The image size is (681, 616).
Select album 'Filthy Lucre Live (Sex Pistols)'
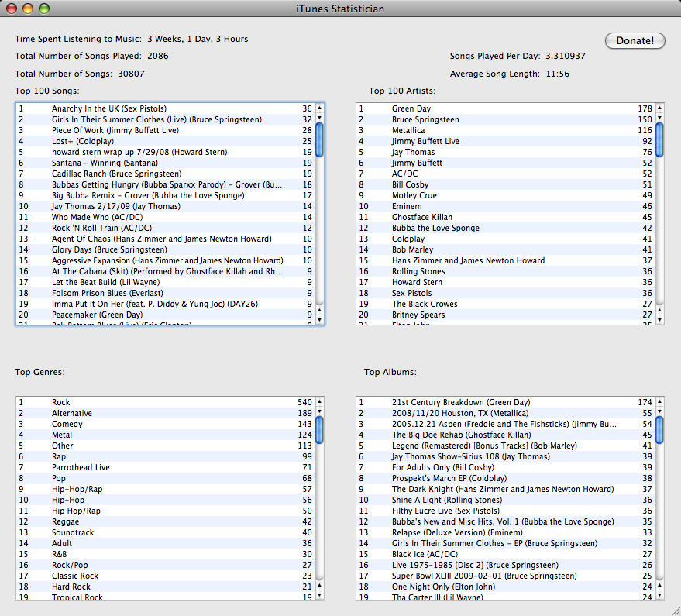506,511
